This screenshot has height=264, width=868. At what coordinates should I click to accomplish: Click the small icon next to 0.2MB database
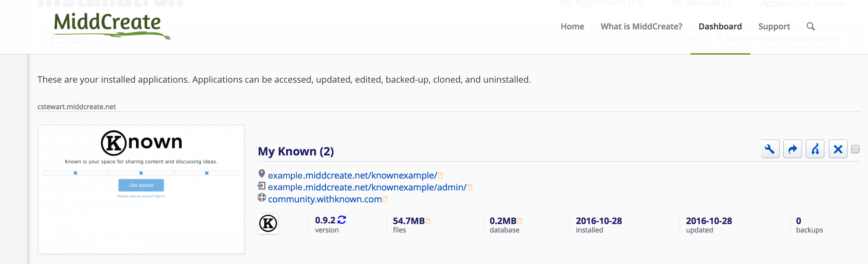click(520, 221)
